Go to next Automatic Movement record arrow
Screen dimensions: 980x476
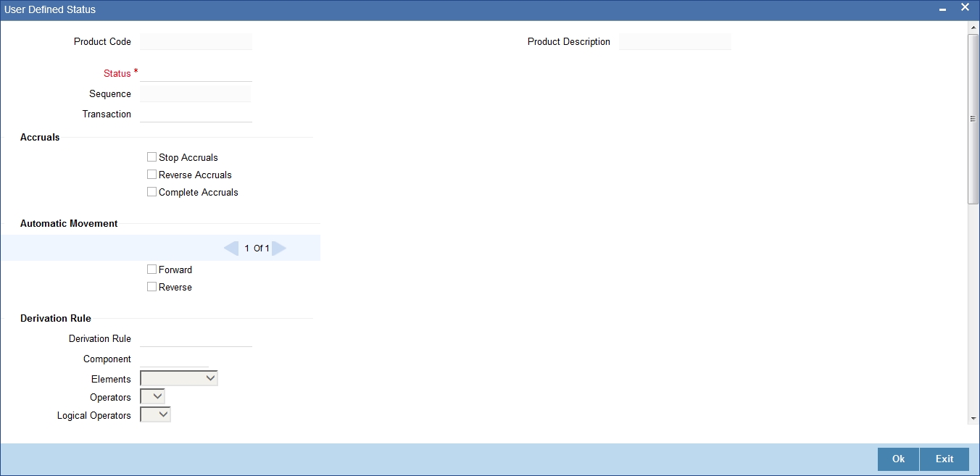(279, 249)
